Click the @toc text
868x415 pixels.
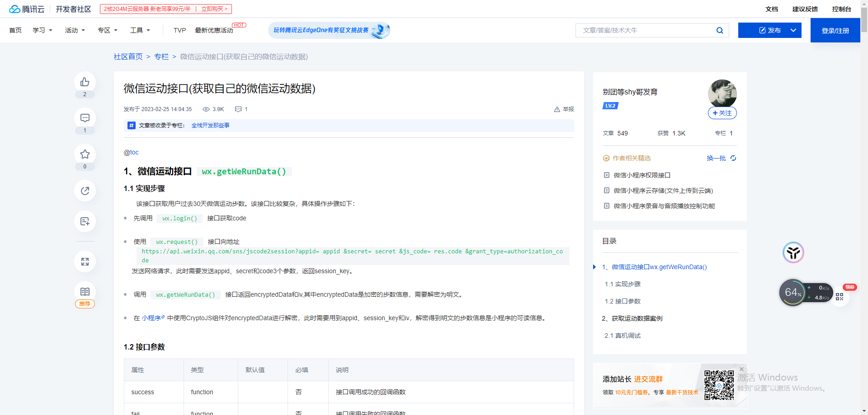[131, 153]
